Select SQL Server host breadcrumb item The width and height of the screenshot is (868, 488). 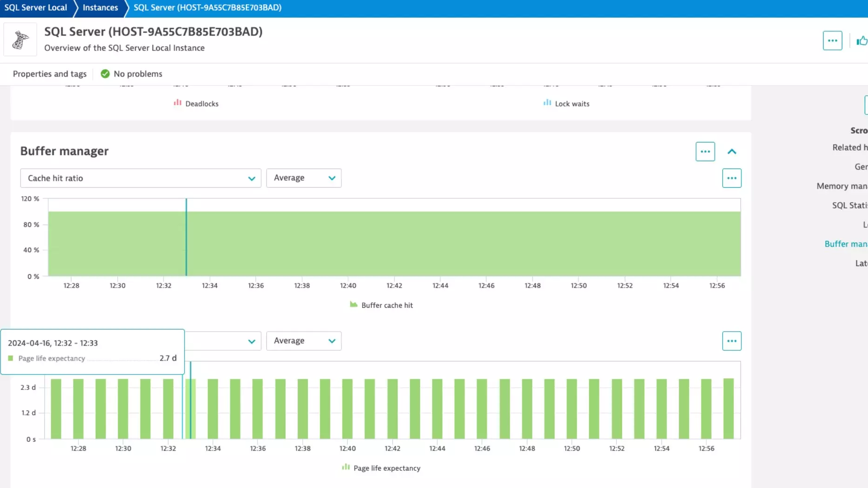point(207,7)
